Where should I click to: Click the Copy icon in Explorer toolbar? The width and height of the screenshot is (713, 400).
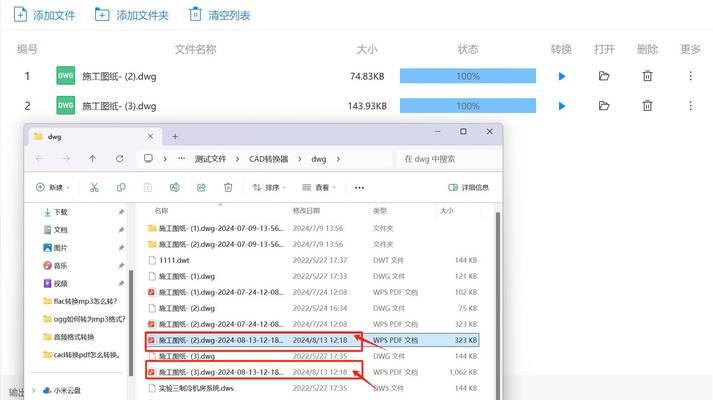click(x=121, y=187)
